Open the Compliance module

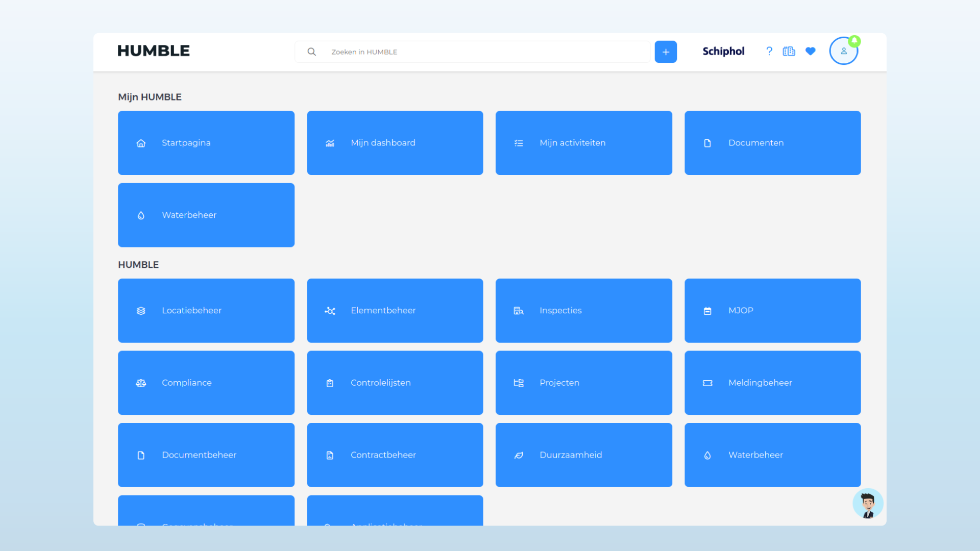206,383
